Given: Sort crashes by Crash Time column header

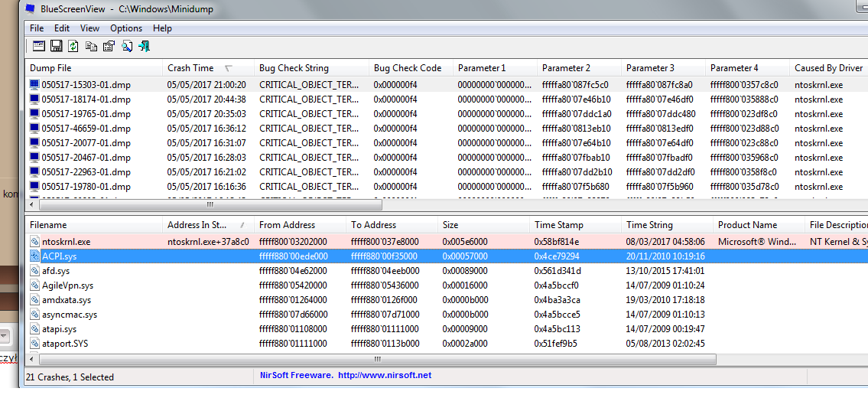Looking at the screenshot, I should 191,68.
